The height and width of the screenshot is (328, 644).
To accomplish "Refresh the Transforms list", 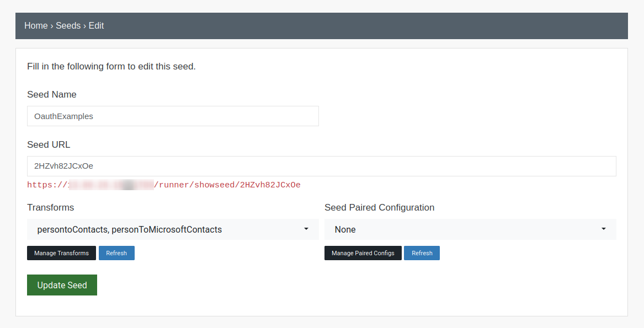I will coord(116,253).
